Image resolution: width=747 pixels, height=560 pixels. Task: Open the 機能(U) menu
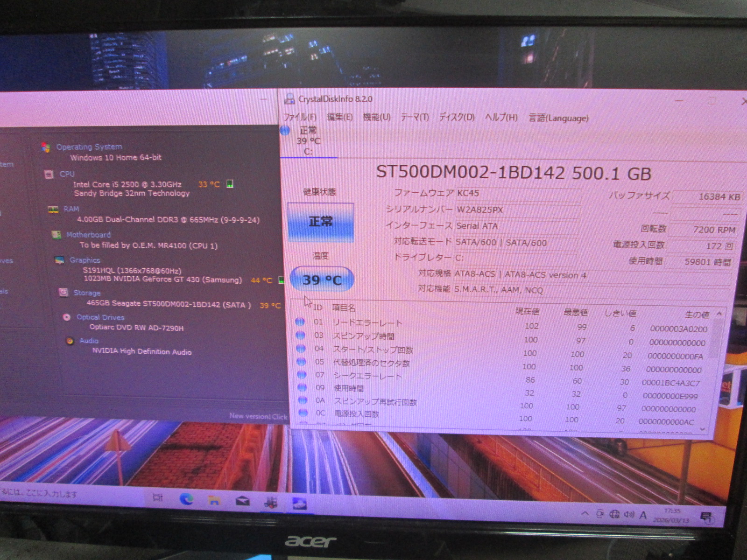(x=377, y=117)
